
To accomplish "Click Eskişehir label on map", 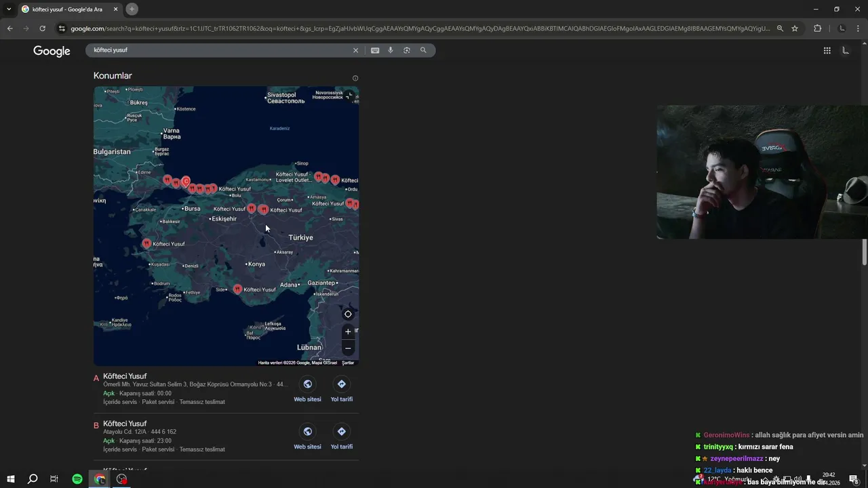I will (224, 219).
